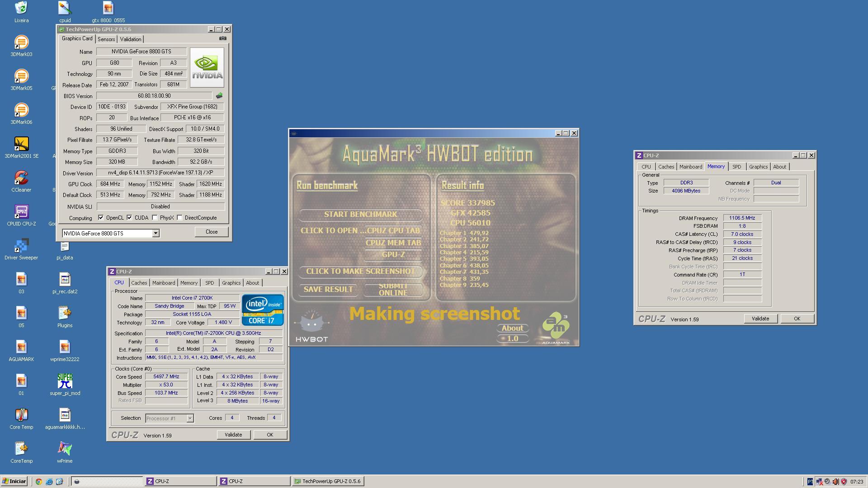Open Caches tab in the CPU-Z CPU window
Image resolution: width=868 pixels, height=488 pixels.
pos(139,283)
